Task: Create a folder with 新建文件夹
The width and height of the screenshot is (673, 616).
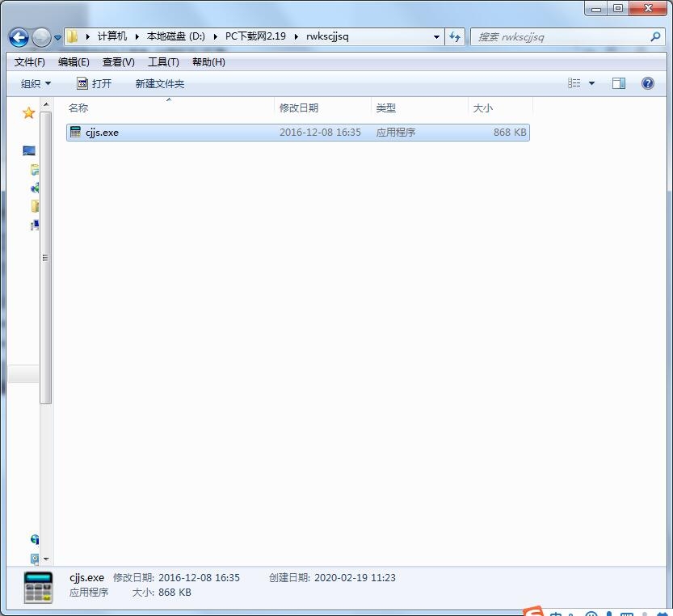Action: pyautogui.click(x=160, y=84)
